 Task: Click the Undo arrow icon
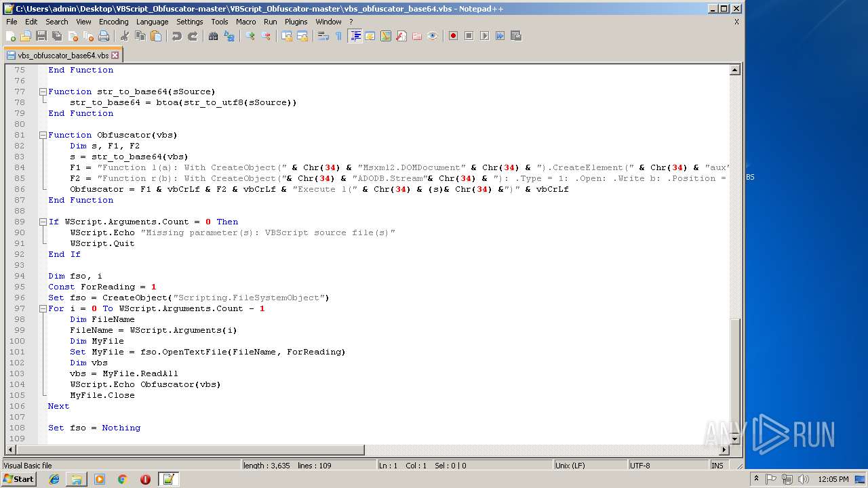point(176,36)
